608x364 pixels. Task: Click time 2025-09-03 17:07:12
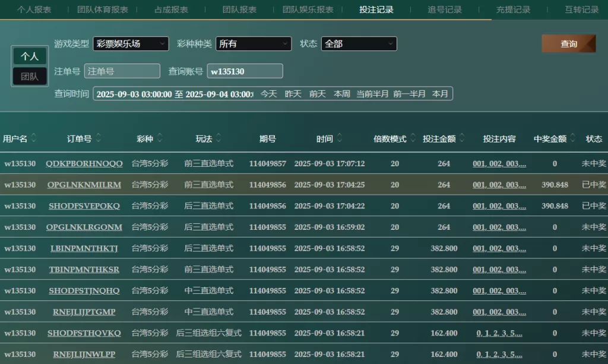click(x=329, y=163)
